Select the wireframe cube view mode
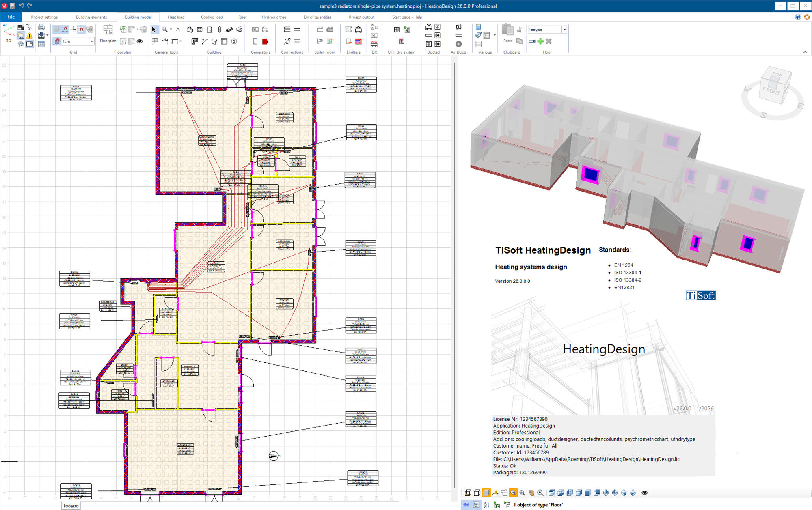 point(468,493)
